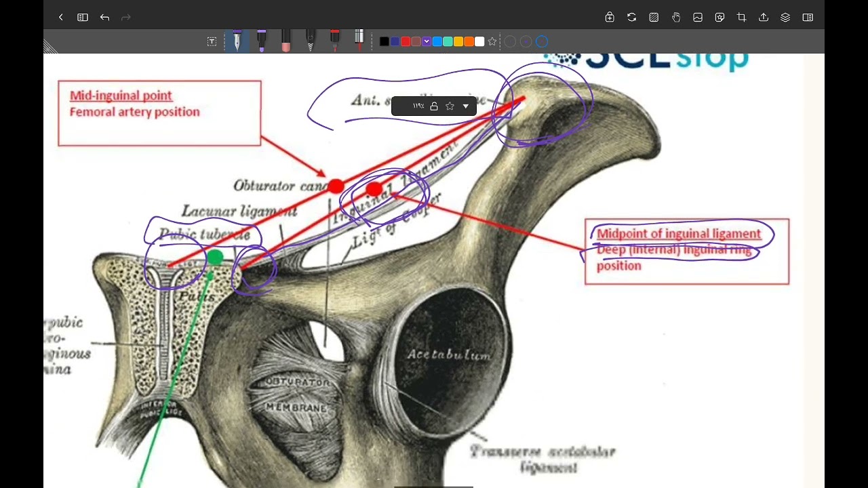Screen dimensions: 868x488
Task: Open the hatched page template icon
Action: (x=654, y=18)
